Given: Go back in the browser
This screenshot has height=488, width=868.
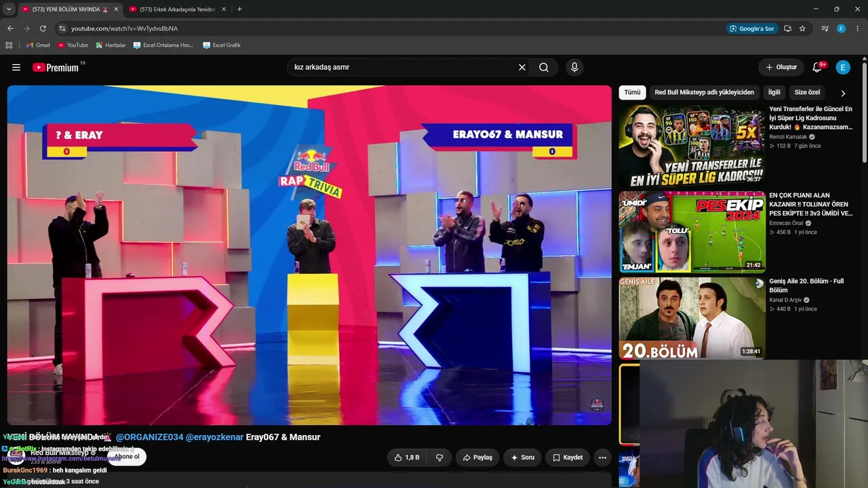Looking at the screenshot, I should 10,28.
